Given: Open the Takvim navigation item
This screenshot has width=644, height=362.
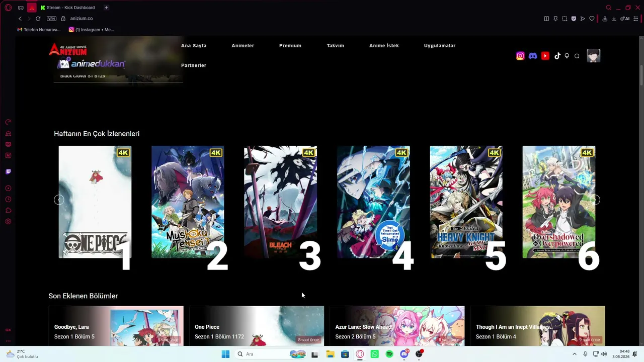Looking at the screenshot, I should click(x=336, y=46).
